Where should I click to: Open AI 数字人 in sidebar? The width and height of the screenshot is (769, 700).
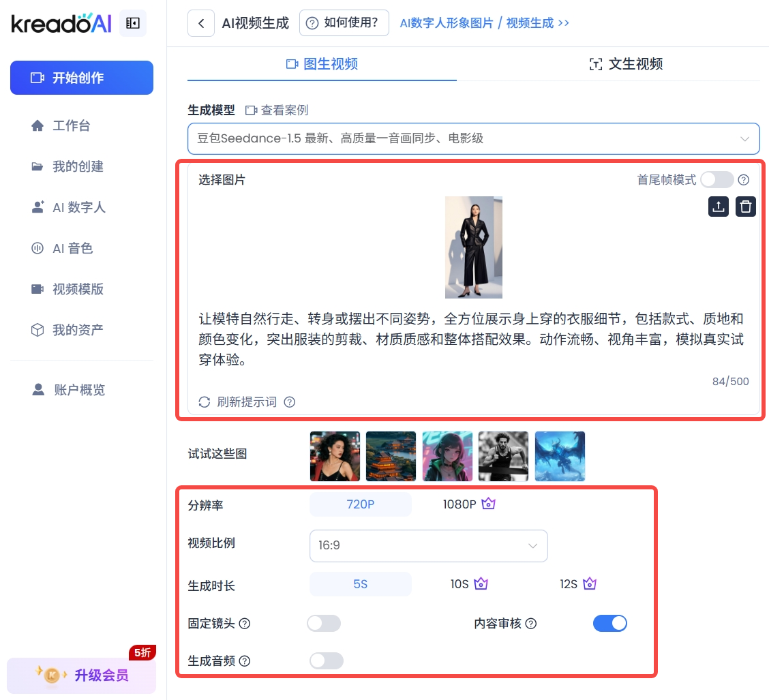(78, 207)
